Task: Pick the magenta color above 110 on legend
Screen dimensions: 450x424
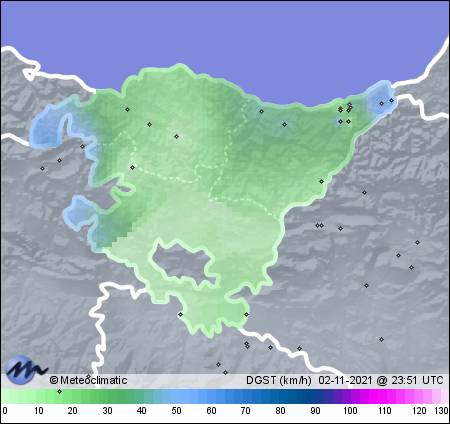Action: [x=384, y=396]
